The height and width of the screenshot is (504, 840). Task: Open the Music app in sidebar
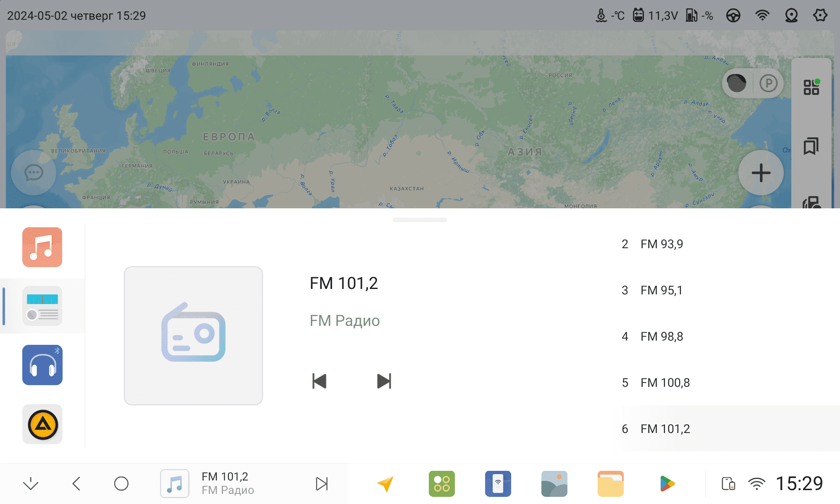[42, 247]
